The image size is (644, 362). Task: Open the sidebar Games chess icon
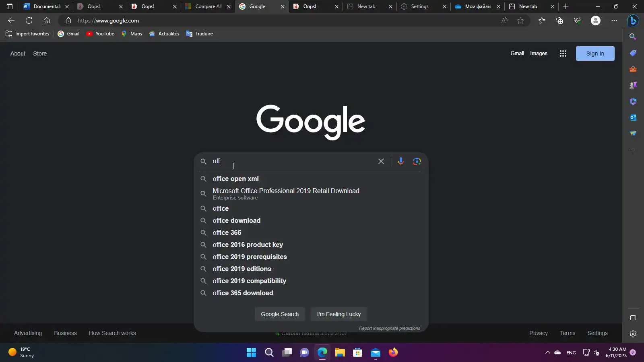click(633, 85)
